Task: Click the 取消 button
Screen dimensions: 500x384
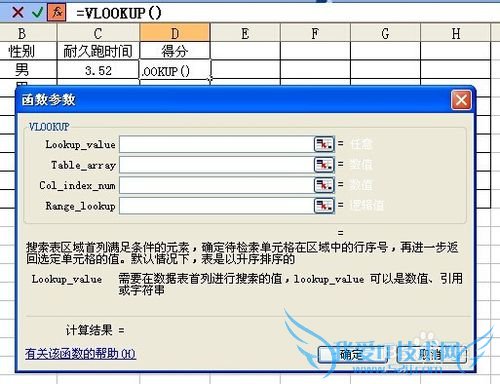Action: coord(431,355)
